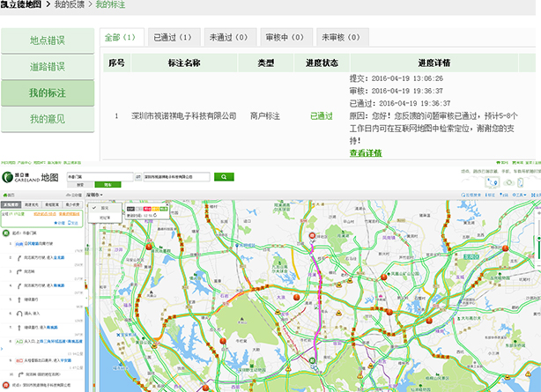Click the slight-right arrow icon in step 2

(19, 258)
